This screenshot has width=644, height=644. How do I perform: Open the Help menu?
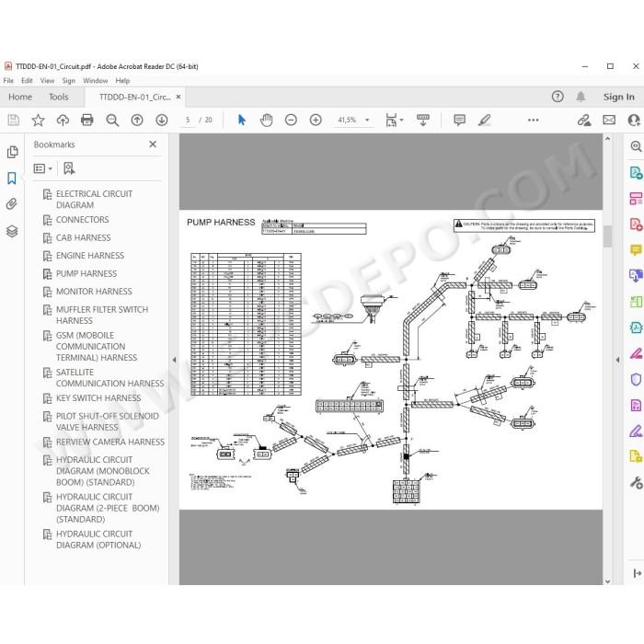click(122, 81)
